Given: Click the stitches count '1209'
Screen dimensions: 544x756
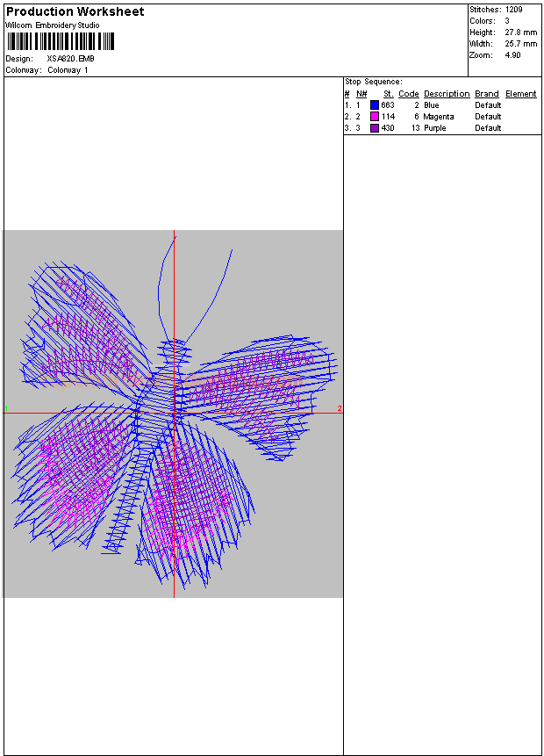Looking at the screenshot, I should [x=513, y=10].
